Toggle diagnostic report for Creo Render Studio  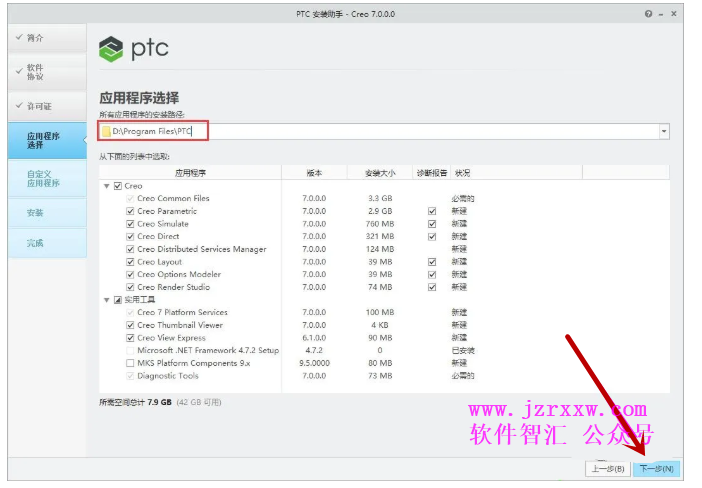(432, 287)
